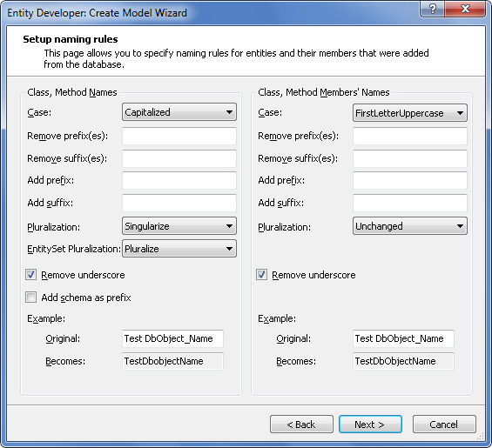Click Becomes field showing TestDbobjectName
The width and height of the screenshot is (492, 448).
[x=172, y=361]
